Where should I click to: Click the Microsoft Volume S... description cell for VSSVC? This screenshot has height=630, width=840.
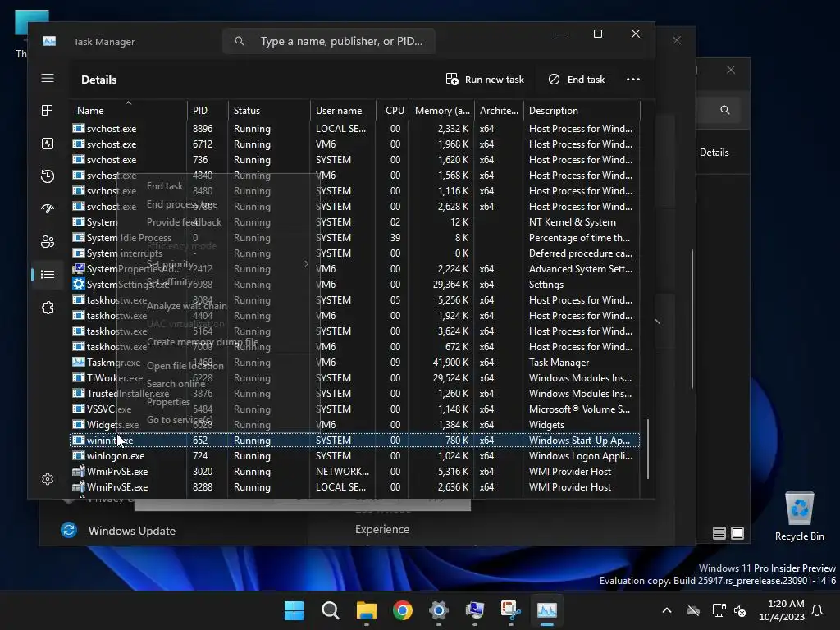click(x=579, y=409)
